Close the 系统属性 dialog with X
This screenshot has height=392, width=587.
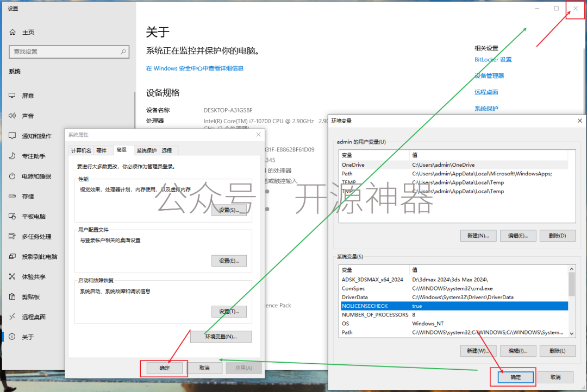point(258,134)
